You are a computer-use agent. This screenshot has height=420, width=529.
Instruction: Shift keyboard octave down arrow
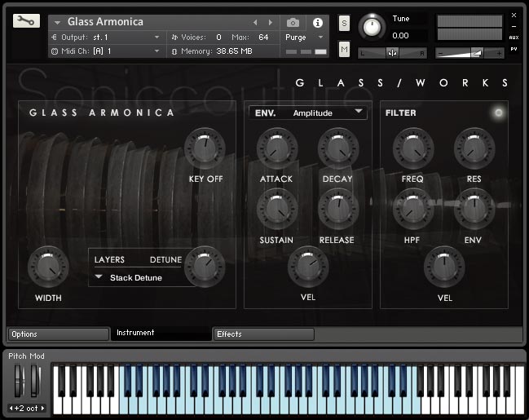pos(11,409)
